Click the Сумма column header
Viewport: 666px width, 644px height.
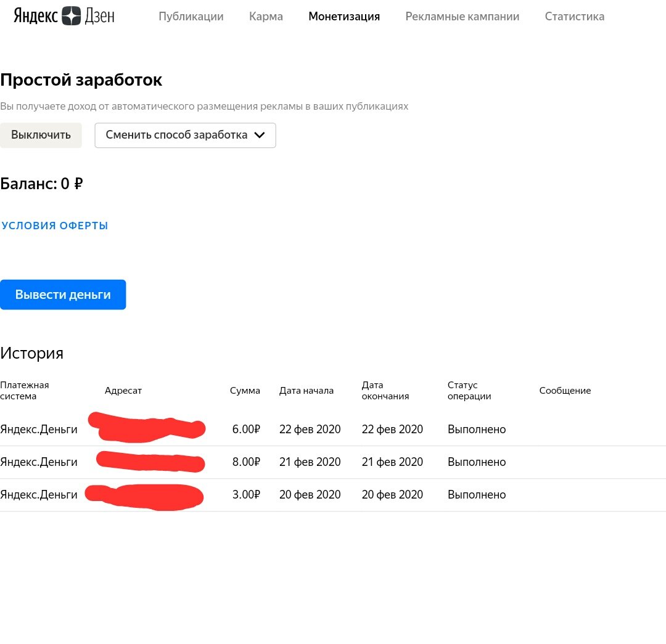click(245, 391)
